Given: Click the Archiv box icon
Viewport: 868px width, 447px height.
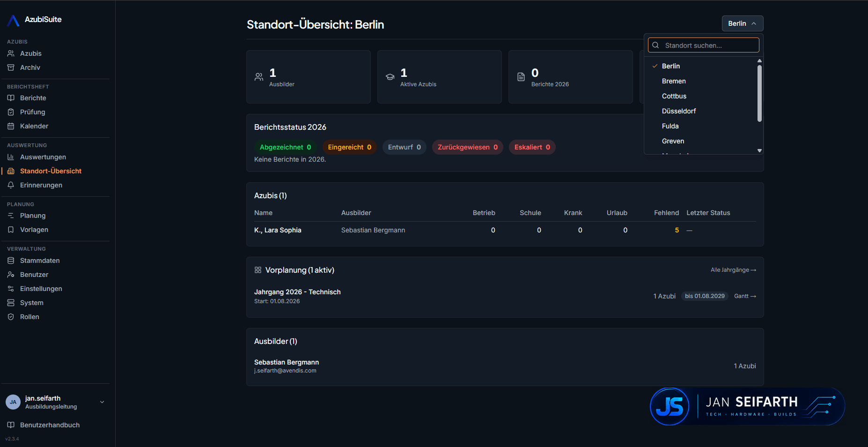Looking at the screenshot, I should click(11, 67).
